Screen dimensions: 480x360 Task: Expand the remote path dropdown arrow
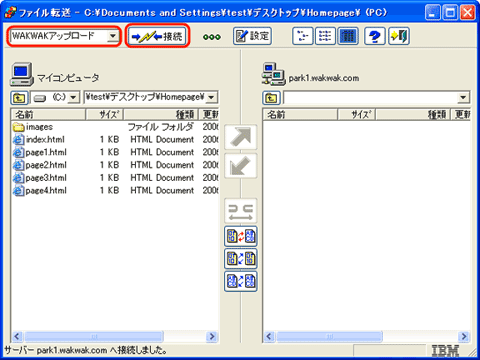(463, 98)
